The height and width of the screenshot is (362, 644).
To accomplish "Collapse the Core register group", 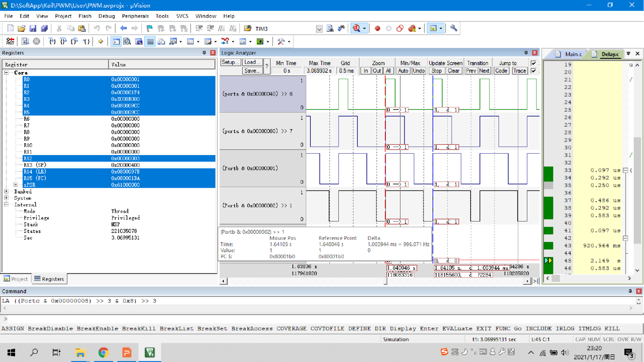I will (6, 73).
